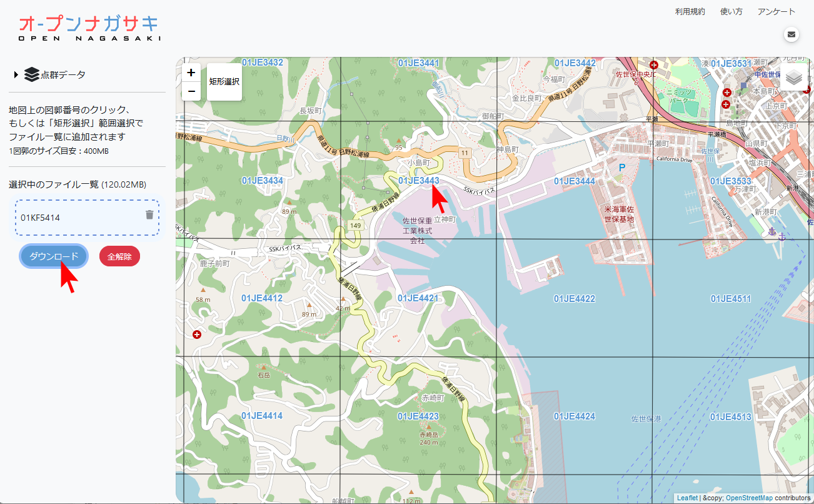Open the アンケート survey link

776,12
